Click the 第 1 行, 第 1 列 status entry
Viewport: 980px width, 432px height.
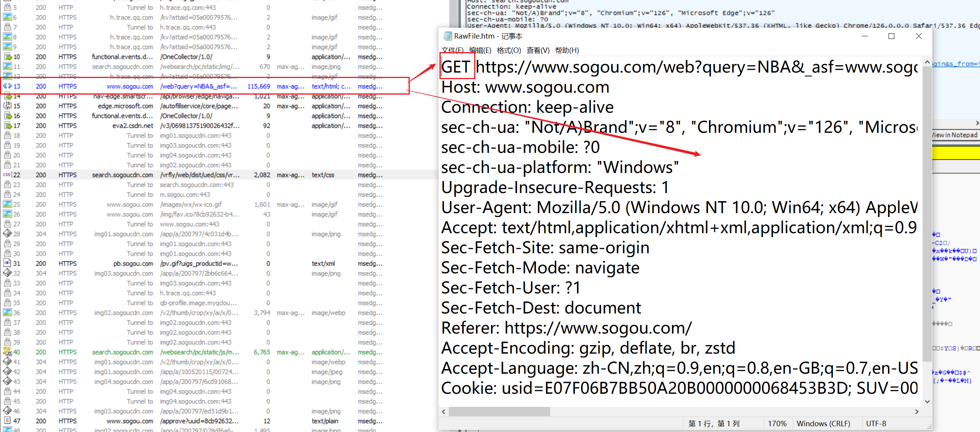point(714,424)
